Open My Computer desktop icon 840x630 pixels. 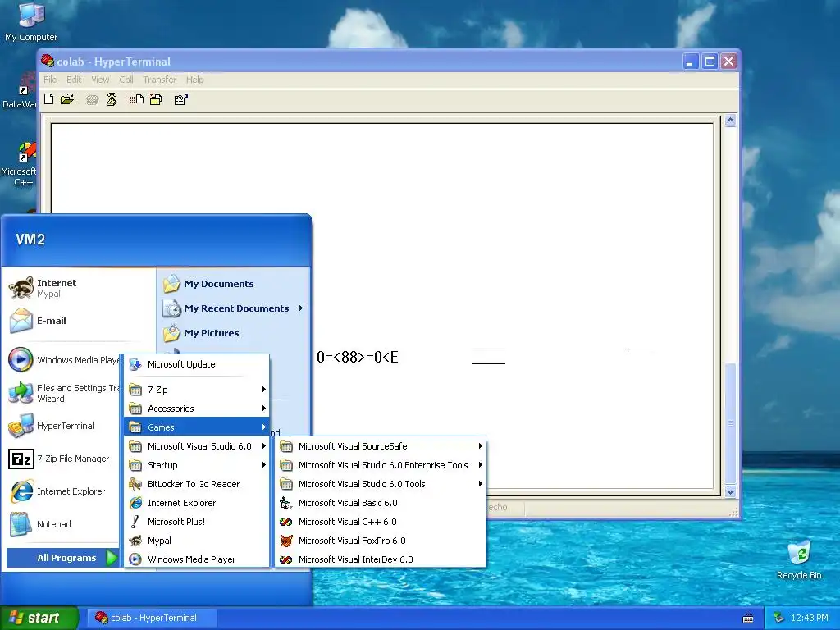tap(31, 22)
